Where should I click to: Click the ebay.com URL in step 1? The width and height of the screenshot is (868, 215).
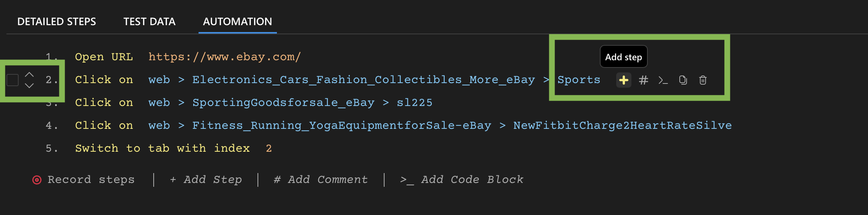[x=224, y=57]
